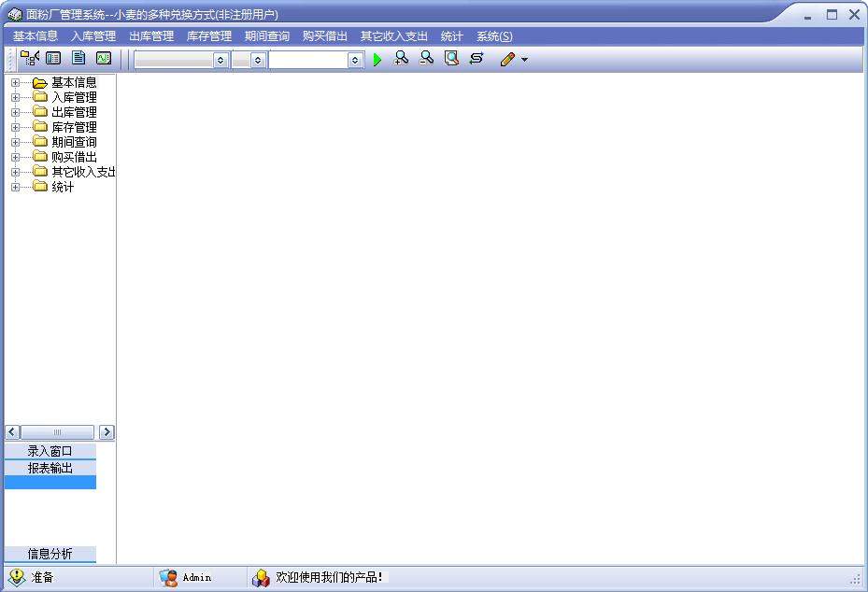Click the remove search condition icon

tap(426, 59)
